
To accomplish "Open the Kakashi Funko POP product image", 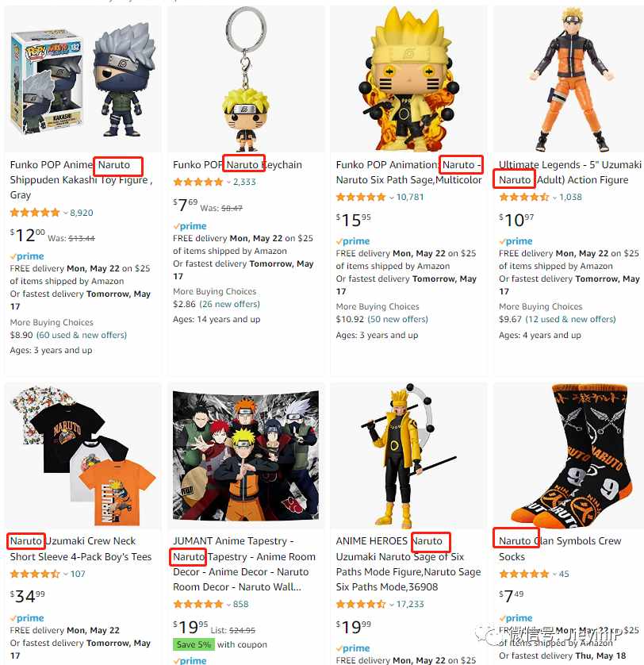I will pos(82,79).
